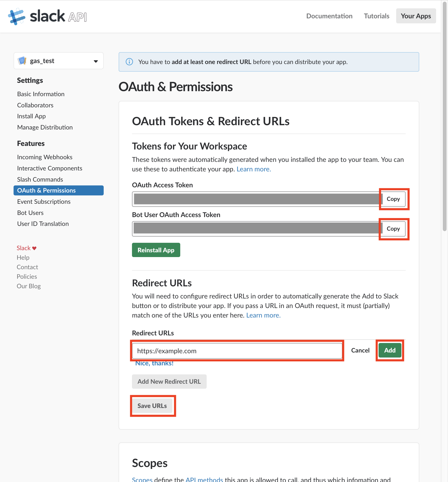
Task: Open the User ID Translation feature
Action: pos(43,224)
